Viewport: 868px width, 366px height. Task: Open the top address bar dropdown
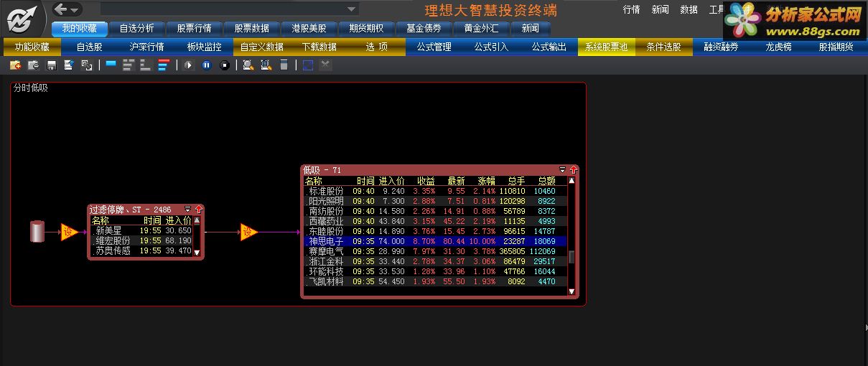pyautogui.click(x=351, y=9)
